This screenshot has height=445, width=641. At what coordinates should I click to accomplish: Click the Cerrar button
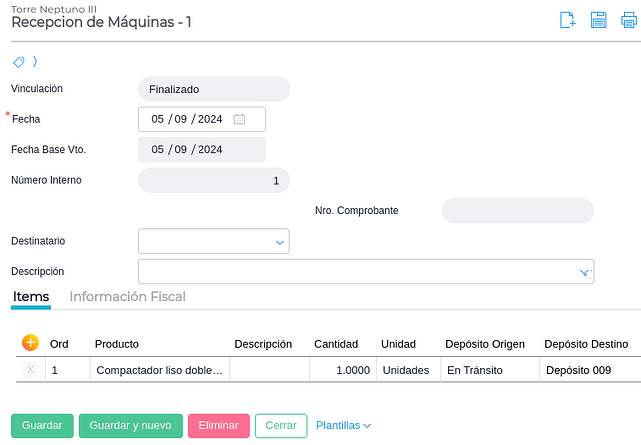[x=281, y=425]
